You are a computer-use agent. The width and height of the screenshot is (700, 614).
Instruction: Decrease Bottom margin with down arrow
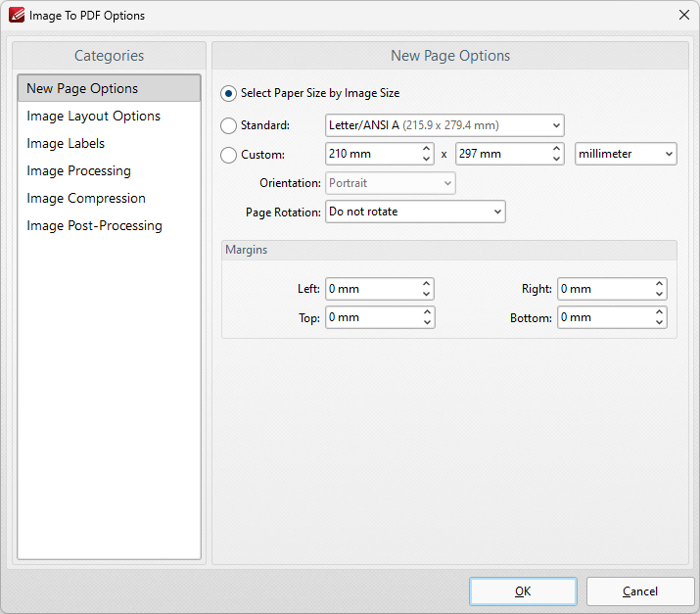tap(659, 322)
